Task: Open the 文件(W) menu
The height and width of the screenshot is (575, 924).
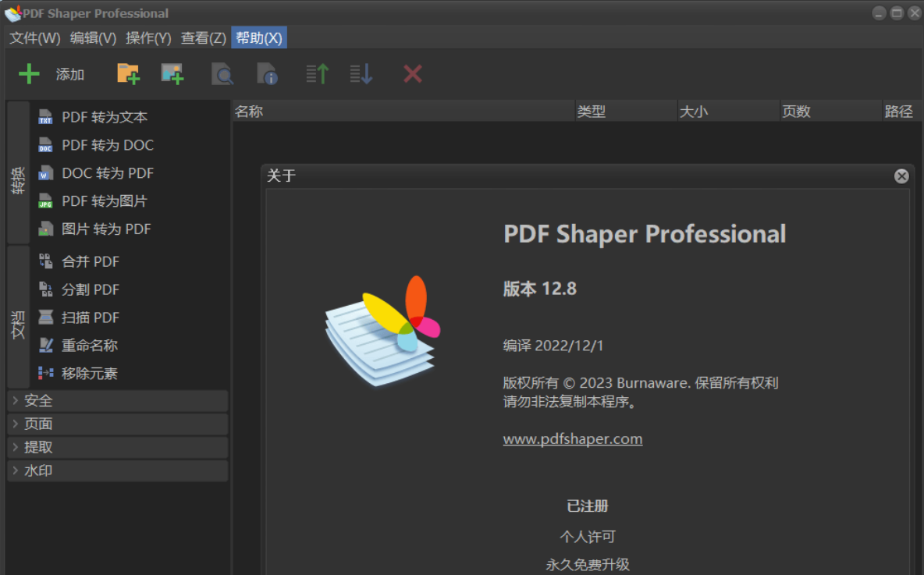Action: (35, 37)
